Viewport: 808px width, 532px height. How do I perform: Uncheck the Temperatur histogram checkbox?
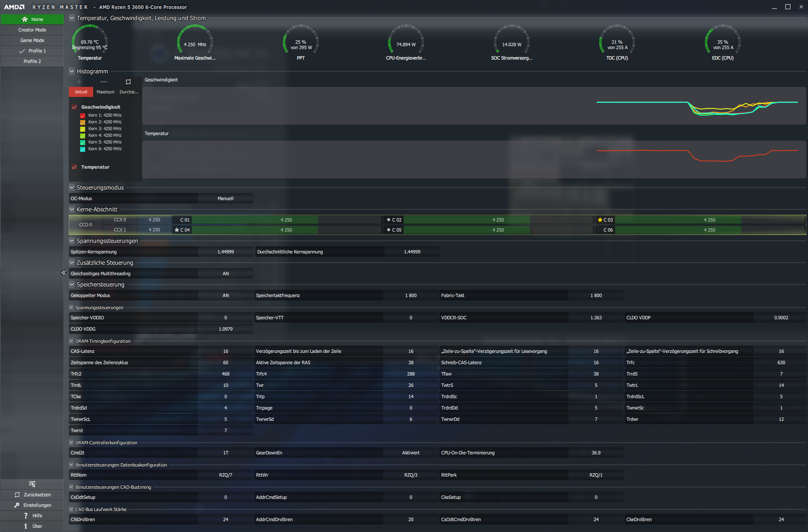[x=74, y=167]
